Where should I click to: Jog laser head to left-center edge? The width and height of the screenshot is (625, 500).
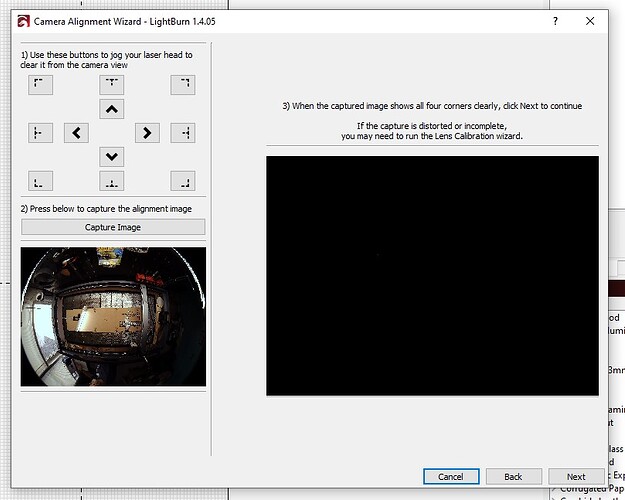click(x=40, y=133)
